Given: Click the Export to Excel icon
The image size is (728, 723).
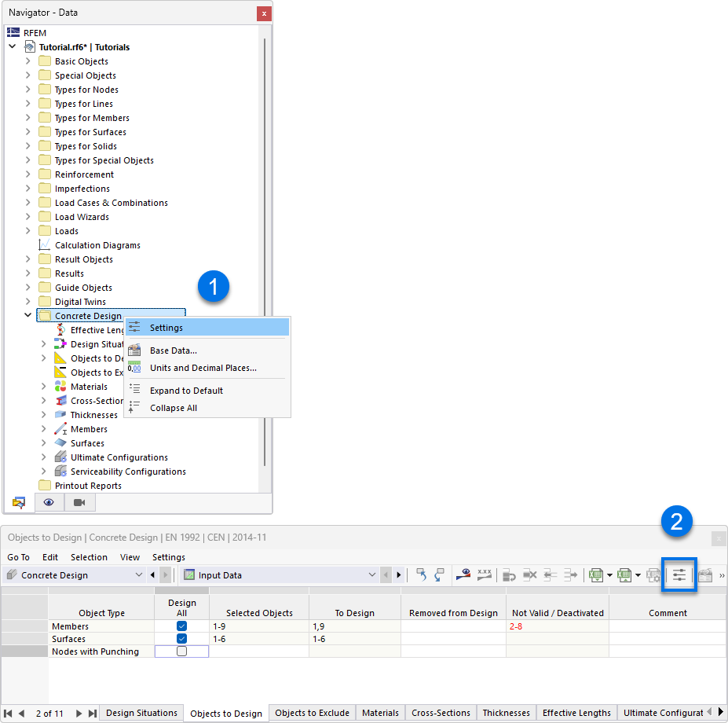Looking at the screenshot, I should coord(596,575).
